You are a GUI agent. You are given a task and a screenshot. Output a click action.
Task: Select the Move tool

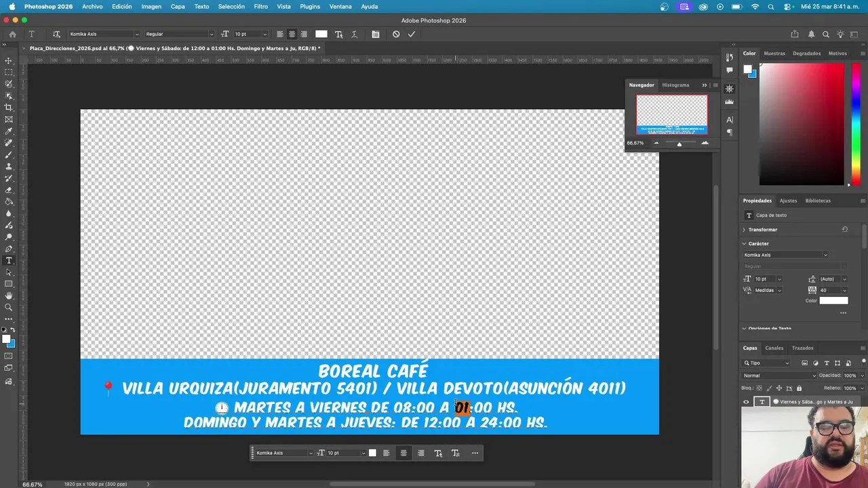point(9,60)
